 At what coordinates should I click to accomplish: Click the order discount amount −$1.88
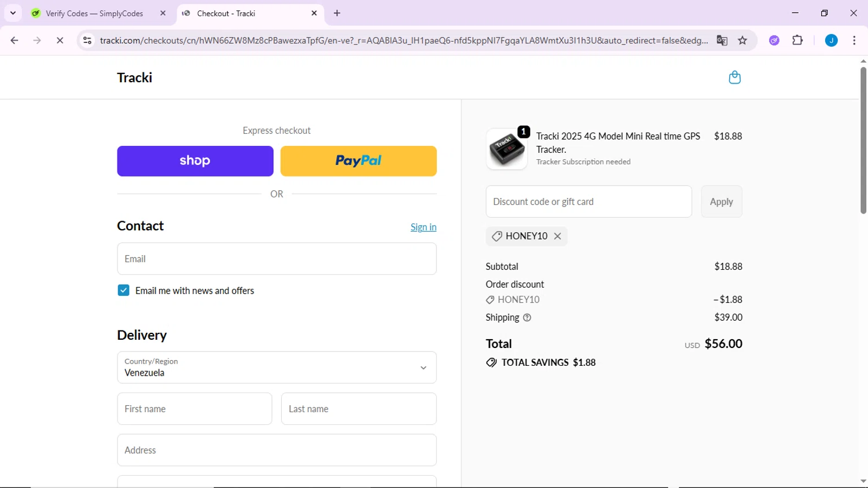coord(727,300)
